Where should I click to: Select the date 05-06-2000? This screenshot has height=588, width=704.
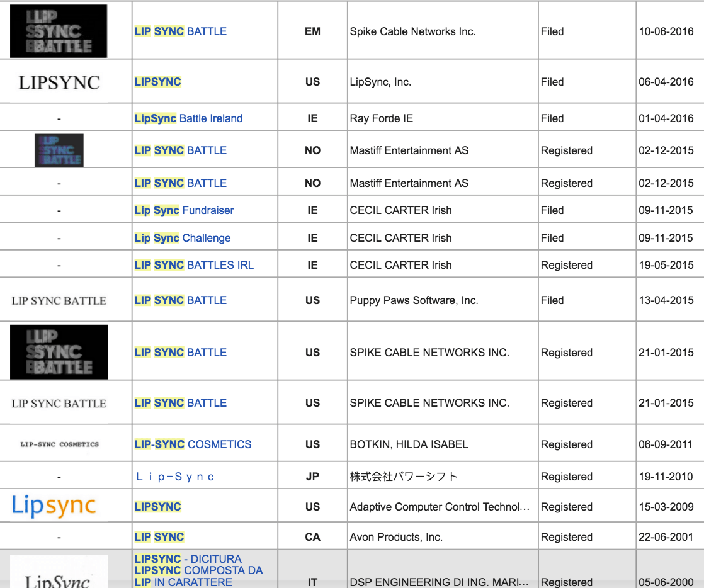click(666, 582)
